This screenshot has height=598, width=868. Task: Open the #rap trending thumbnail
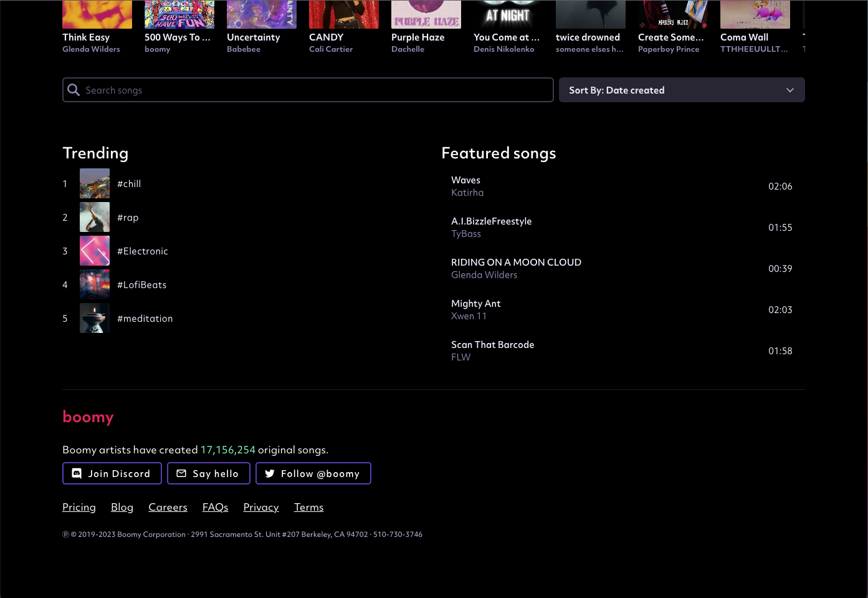[95, 217]
